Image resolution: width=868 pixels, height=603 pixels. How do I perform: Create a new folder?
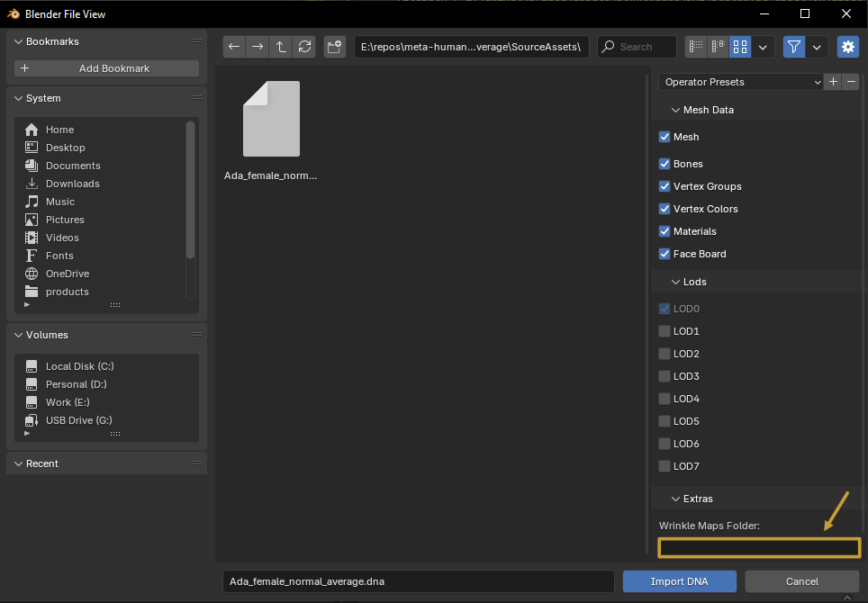pyautogui.click(x=335, y=47)
